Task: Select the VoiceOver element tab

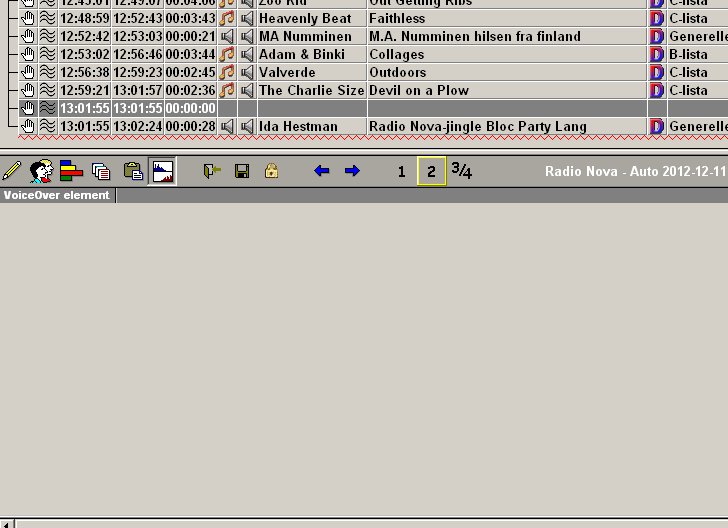Action: (57, 195)
